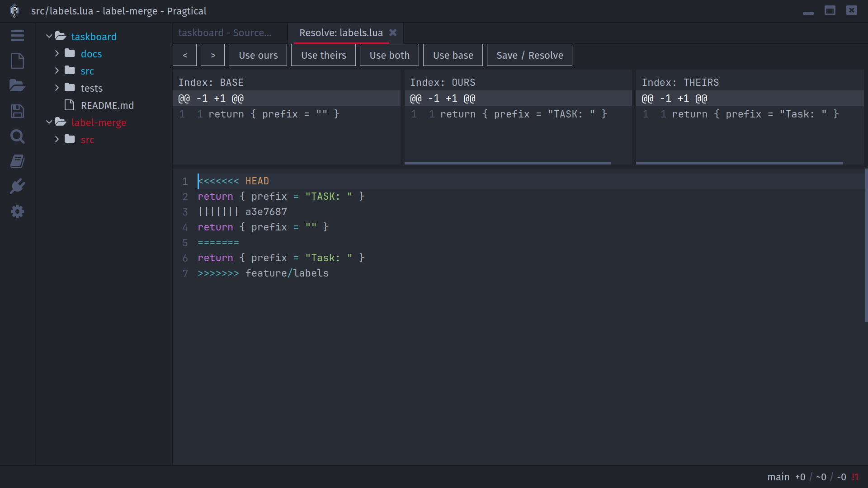Screen dimensions: 868x488
Task: Click the Save / Resolve button
Action: [x=529, y=55]
